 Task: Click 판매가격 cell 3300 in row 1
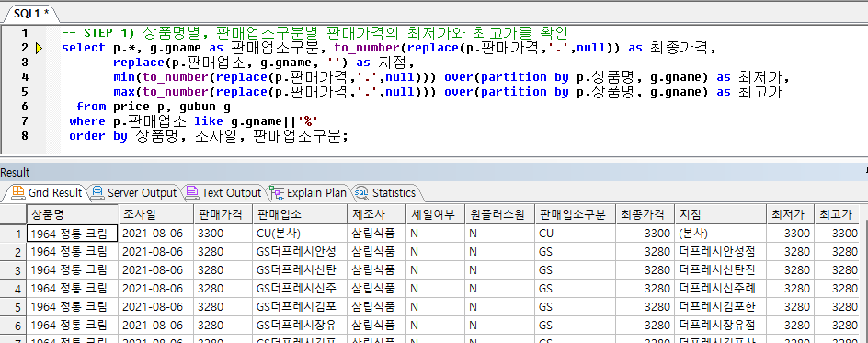point(223,234)
